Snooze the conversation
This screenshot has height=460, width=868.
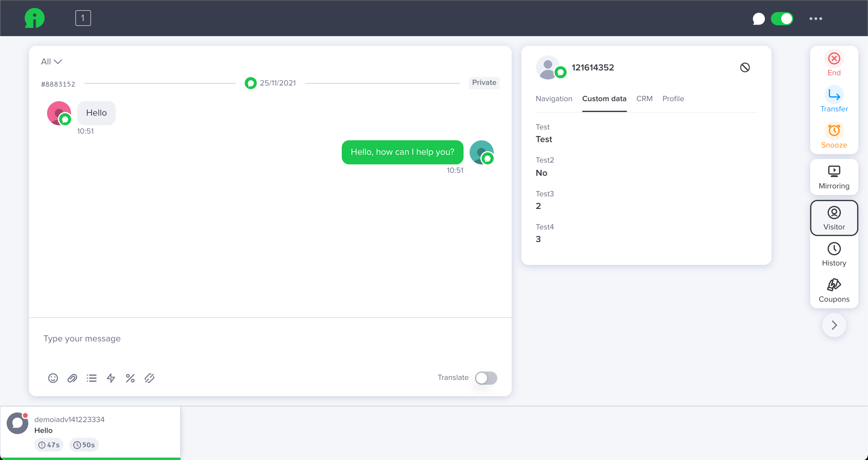pos(834,131)
